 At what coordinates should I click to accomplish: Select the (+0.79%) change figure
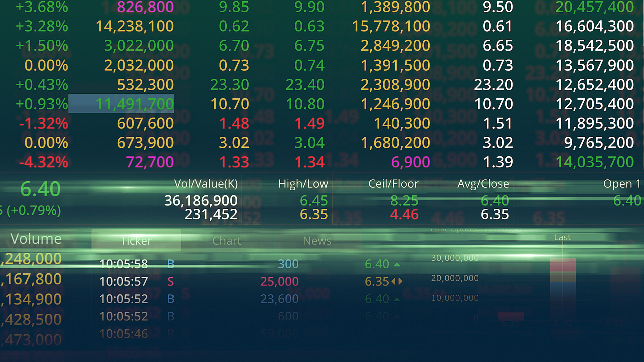click(x=34, y=211)
